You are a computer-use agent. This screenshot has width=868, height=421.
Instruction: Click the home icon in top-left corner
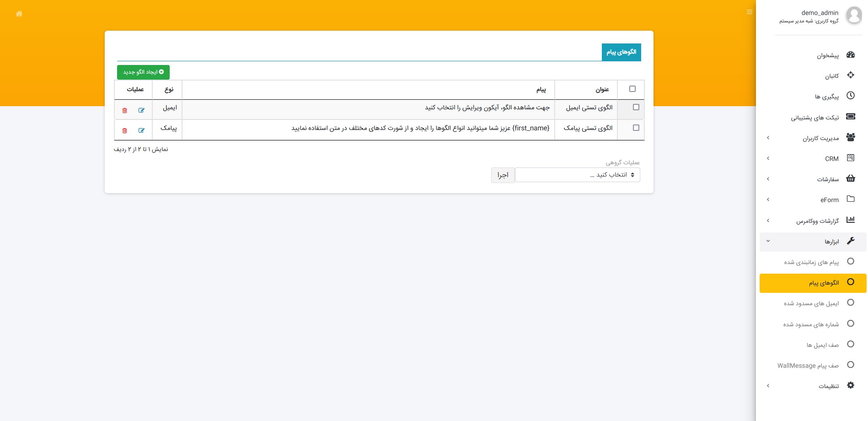(x=19, y=14)
